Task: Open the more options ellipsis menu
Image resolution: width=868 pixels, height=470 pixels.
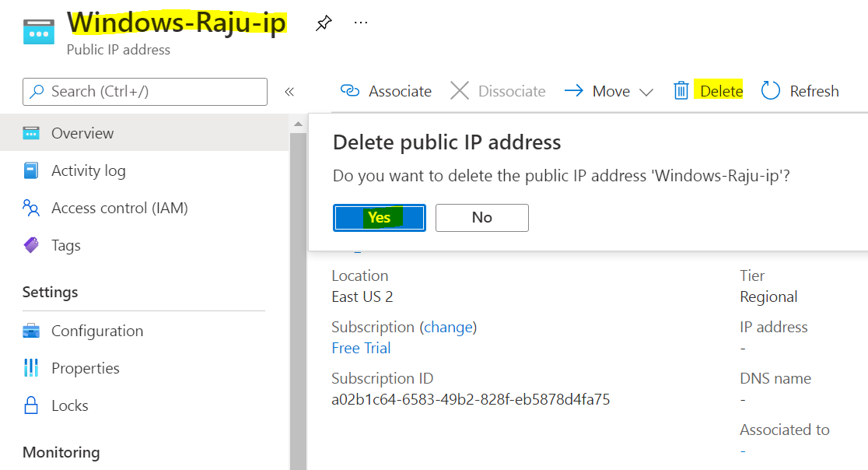Action: [361, 23]
